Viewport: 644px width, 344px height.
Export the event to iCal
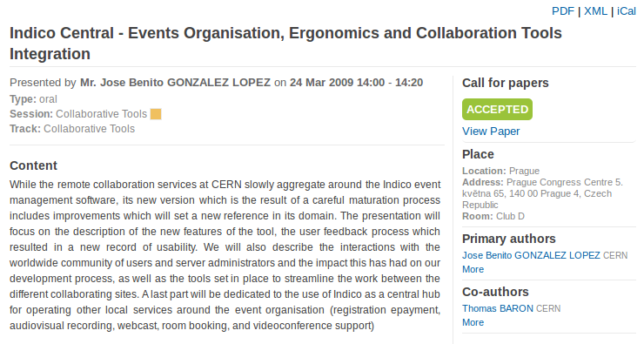point(627,11)
